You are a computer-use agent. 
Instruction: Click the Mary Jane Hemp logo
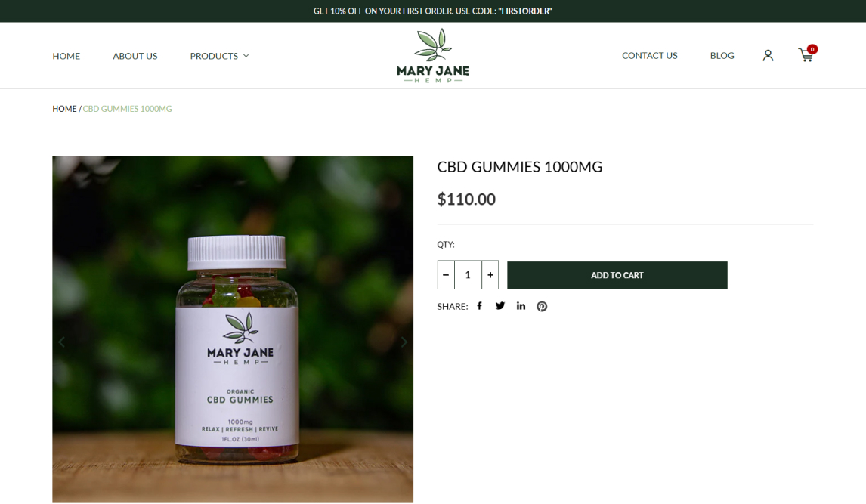pyautogui.click(x=433, y=56)
